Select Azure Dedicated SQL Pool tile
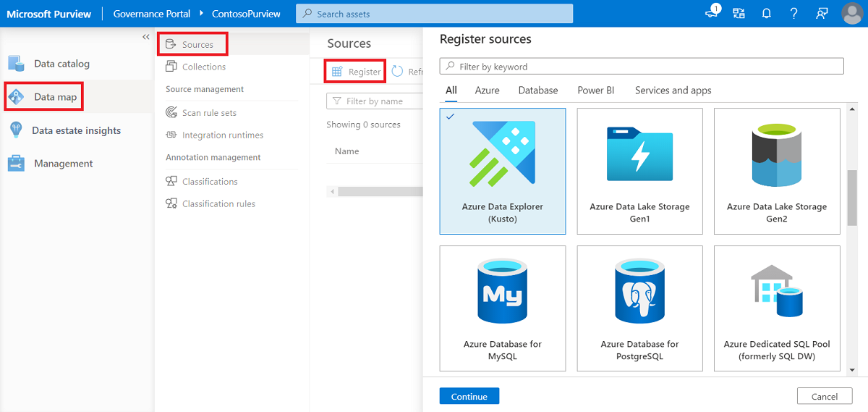 pos(777,308)
